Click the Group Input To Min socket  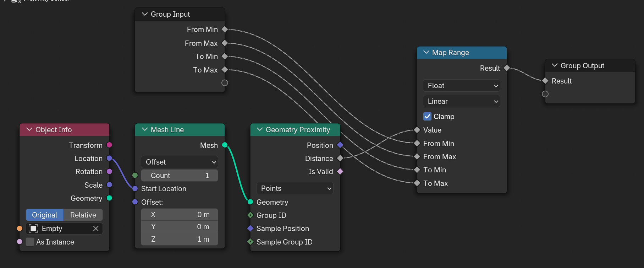(x=225, y=56)
